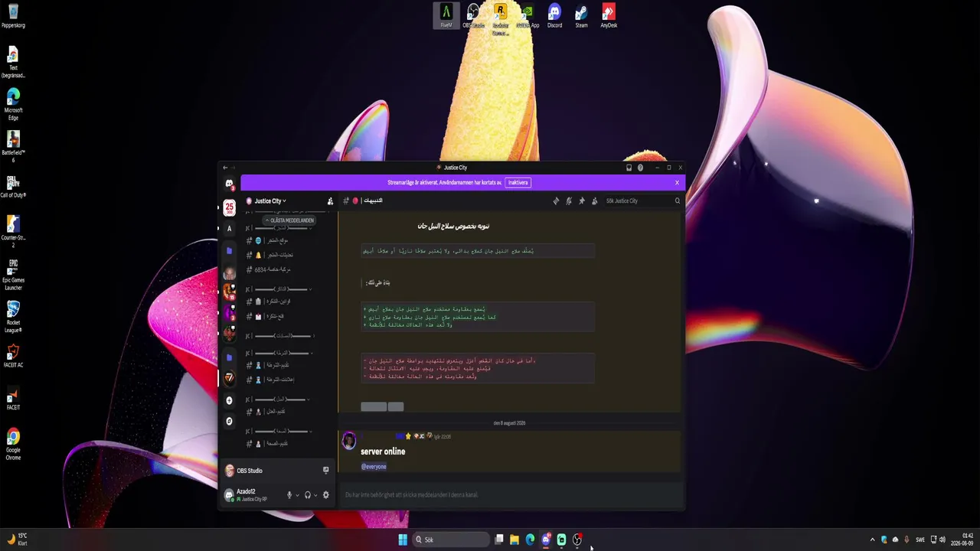
Task: Open OBS Studio desktop shortcut
Action: pos(473,15)
